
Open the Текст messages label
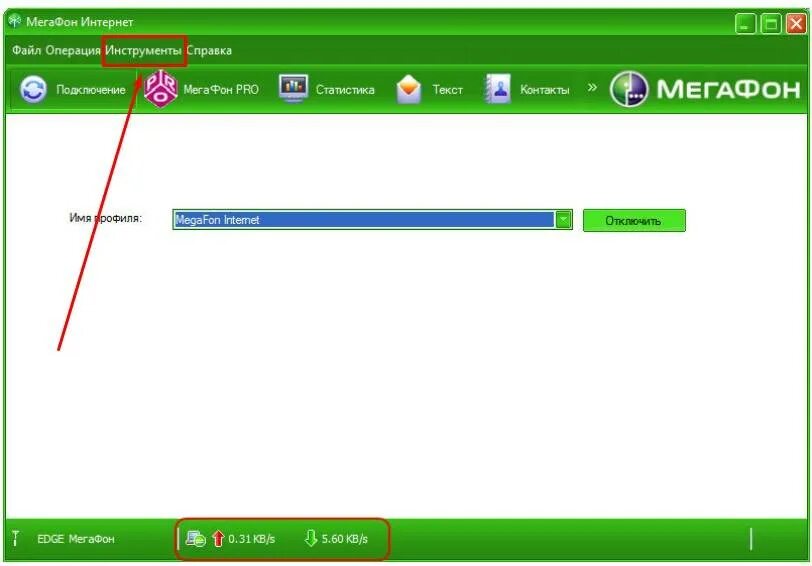(447, 90)
